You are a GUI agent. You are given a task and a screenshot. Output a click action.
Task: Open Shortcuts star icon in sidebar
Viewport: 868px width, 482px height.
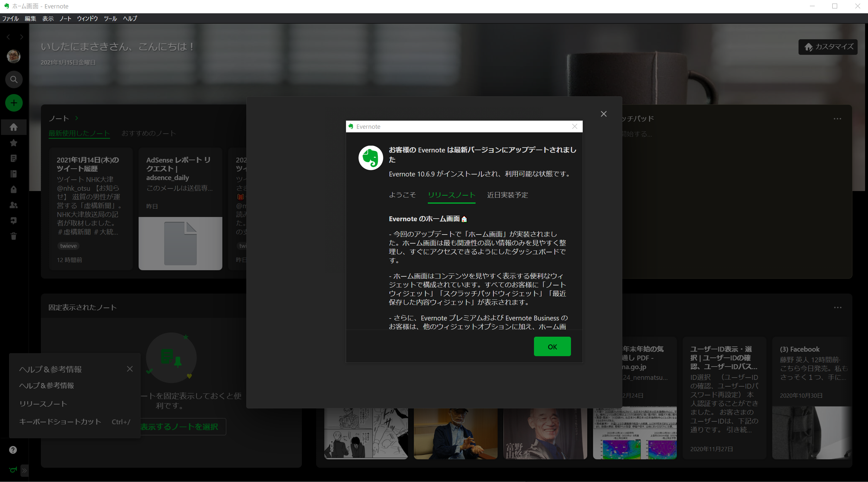pyautogui.click(x=14, y=143)
